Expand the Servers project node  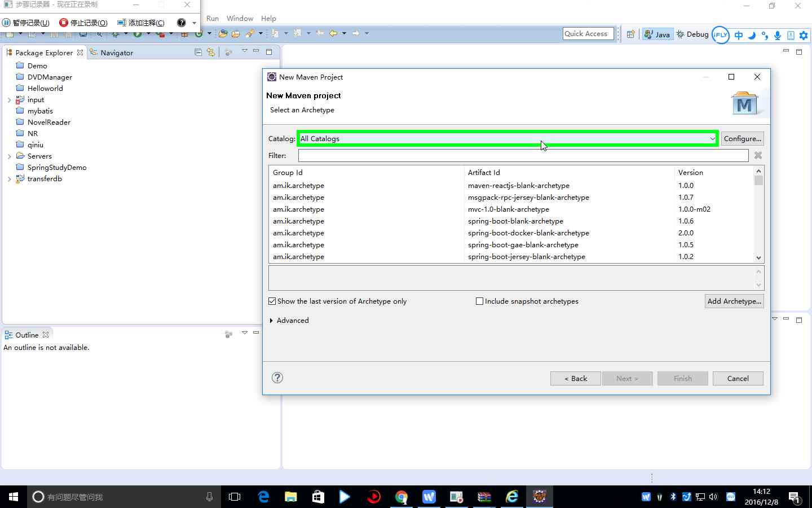click(10, 156)
